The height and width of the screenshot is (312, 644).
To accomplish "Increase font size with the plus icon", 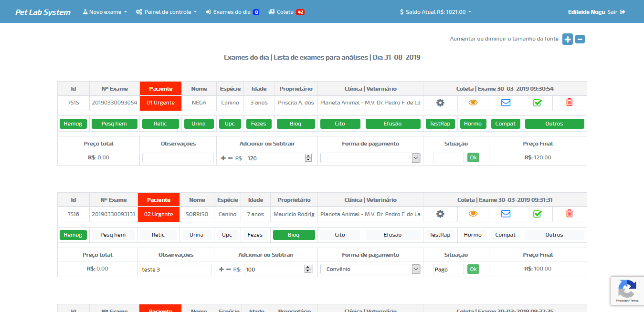I will 567,39.
